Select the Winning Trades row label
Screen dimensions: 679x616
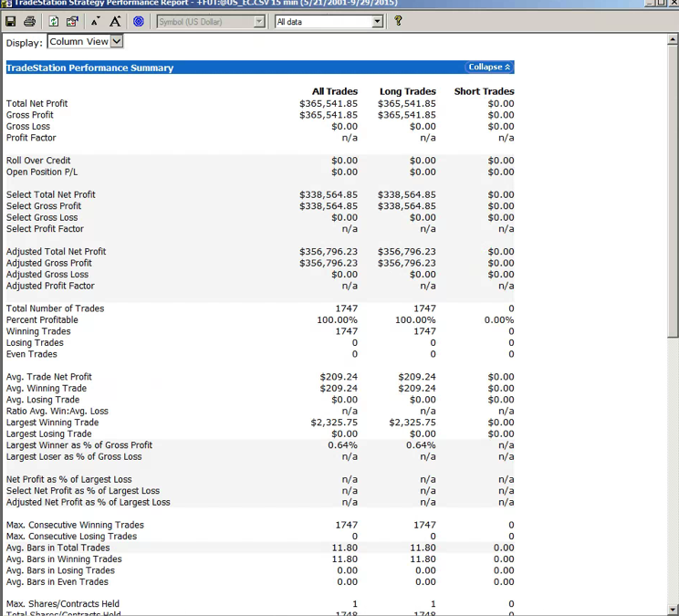tap(38, 331)
